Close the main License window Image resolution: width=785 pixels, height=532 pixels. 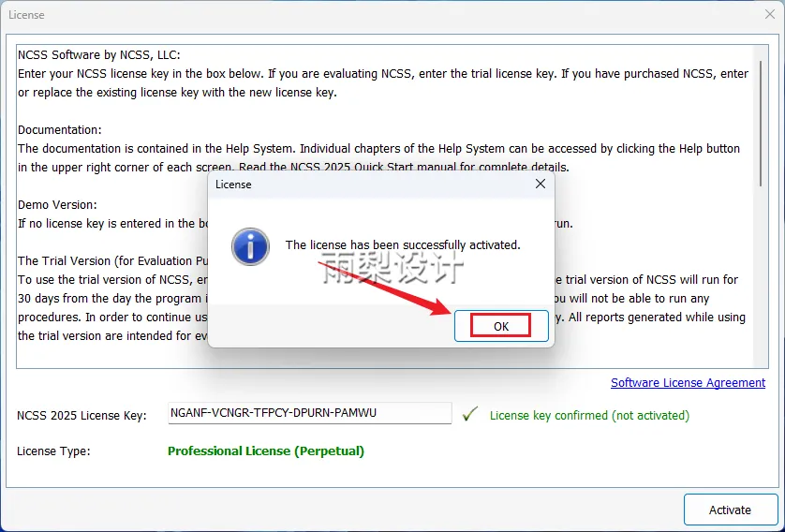(x=769, y=14)
